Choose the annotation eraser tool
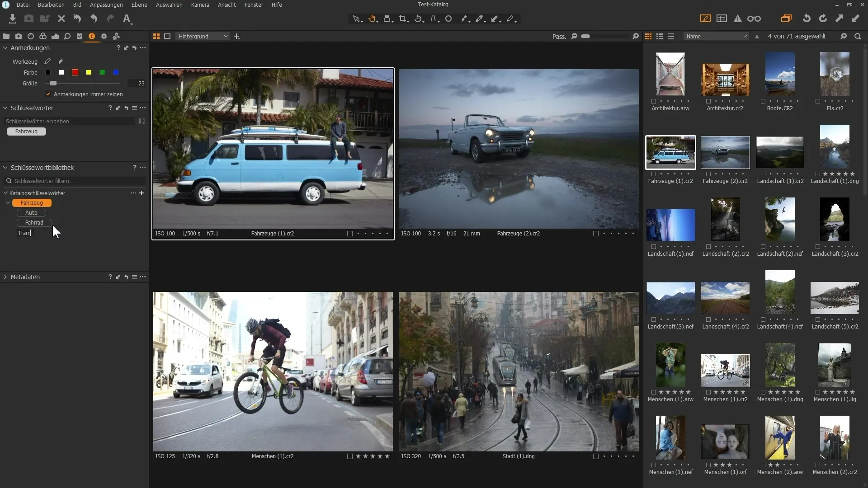Image resolution: width=868 pixels, height=488 pixels. tap(61, 61)
